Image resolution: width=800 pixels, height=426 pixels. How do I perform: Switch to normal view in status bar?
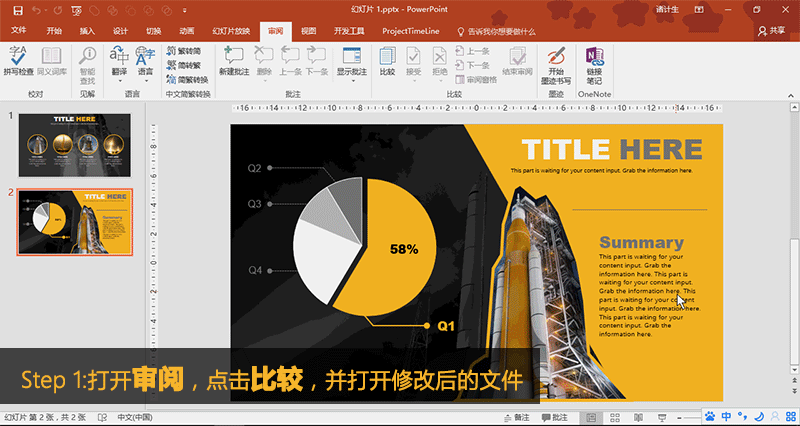click(x=592, y=417)
